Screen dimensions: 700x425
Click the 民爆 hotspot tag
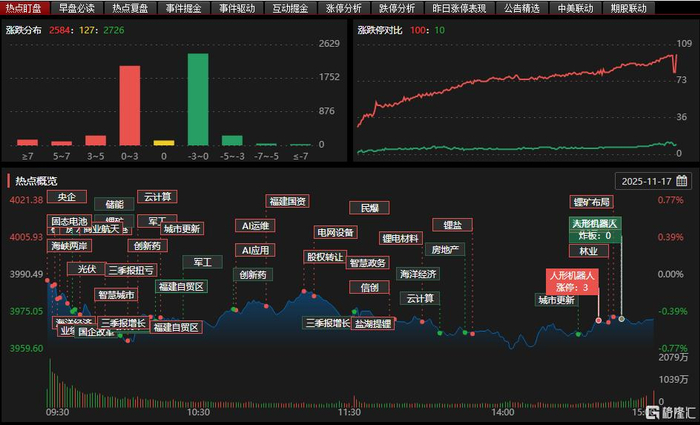pos(369,208)
